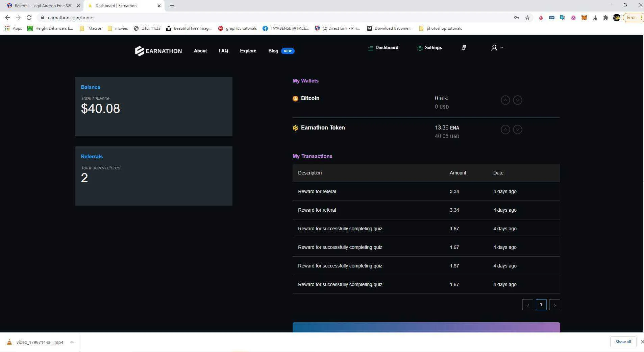Go to the Explore page
The width and height of the screenshot is (644, 352).
point(248,51)
